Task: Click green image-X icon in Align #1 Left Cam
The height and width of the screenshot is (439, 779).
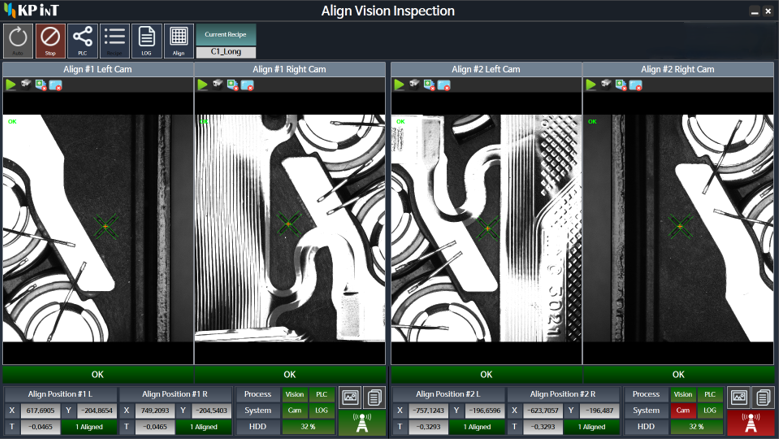Action: pyautogui.click(x=41, y=85)
